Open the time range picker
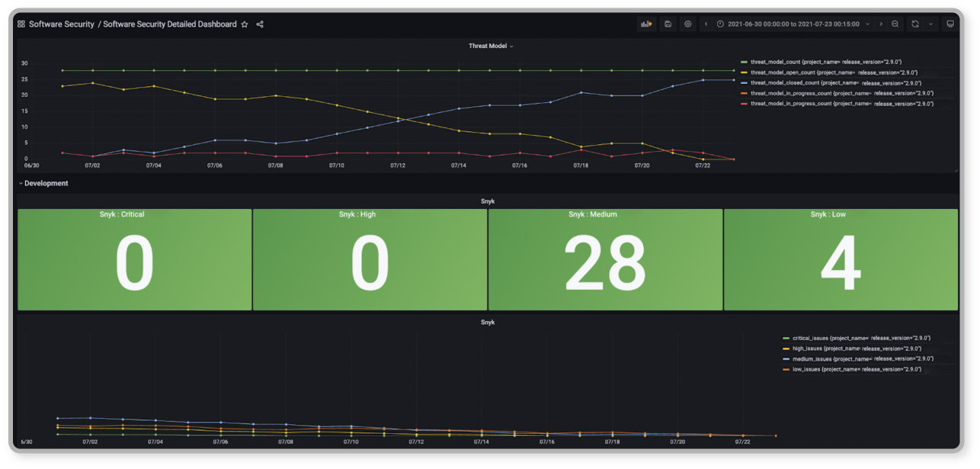Viewport: 980px width, 469px height. click(x=793, y=24)
